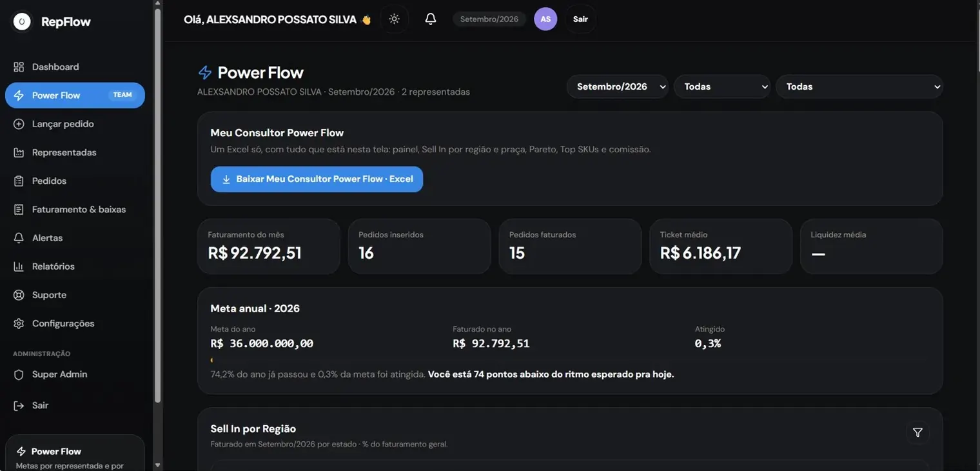Click the Sell In por Região filter icon
Viewport: 980px width, 471px height.
click(x=917, y=433)
